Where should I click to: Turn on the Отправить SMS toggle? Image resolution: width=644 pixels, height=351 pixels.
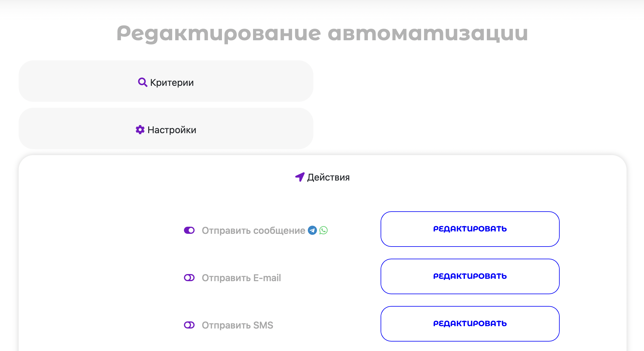[189, 325]
